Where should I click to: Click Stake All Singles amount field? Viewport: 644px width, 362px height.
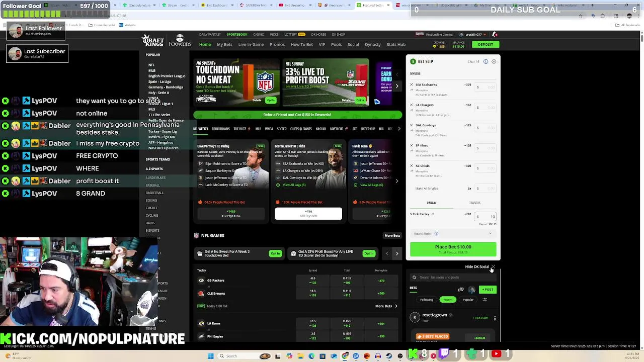485,189
